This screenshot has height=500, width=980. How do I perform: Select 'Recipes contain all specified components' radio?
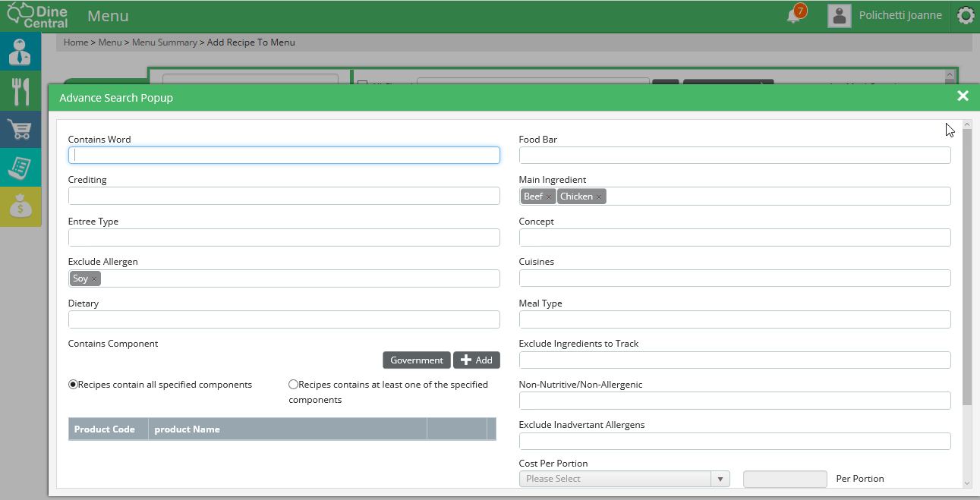(73, 385)
